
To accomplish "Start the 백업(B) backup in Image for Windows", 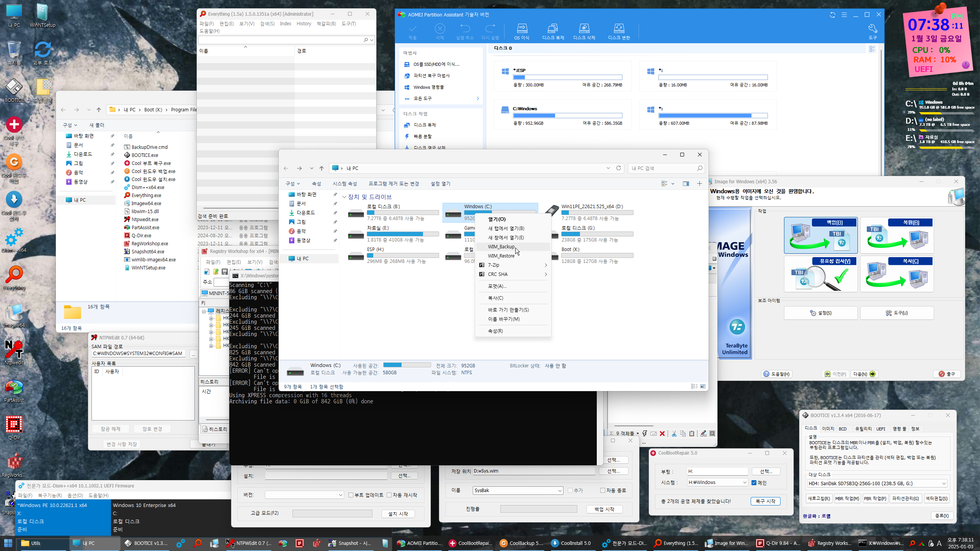I will 820,235.
